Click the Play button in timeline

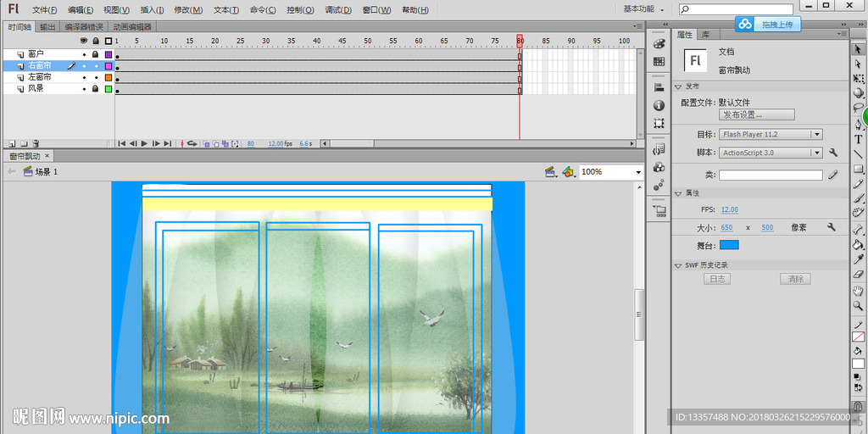(144, 144)
